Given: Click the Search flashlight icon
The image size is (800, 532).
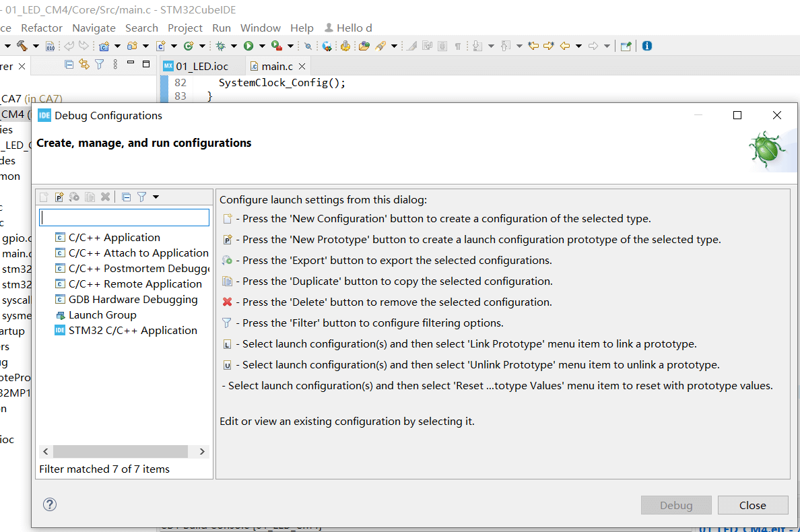Looking at the screenshot, I should 380,46.
